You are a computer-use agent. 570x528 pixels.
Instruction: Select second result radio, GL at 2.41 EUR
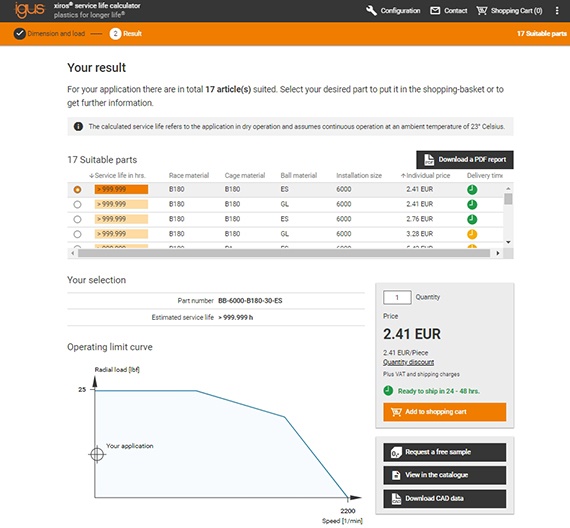click(x=77, y=204)
